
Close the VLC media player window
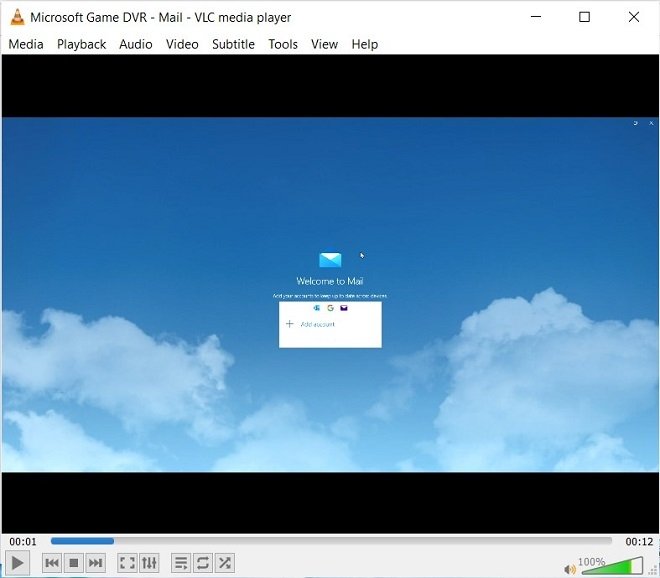pos(634,17)
